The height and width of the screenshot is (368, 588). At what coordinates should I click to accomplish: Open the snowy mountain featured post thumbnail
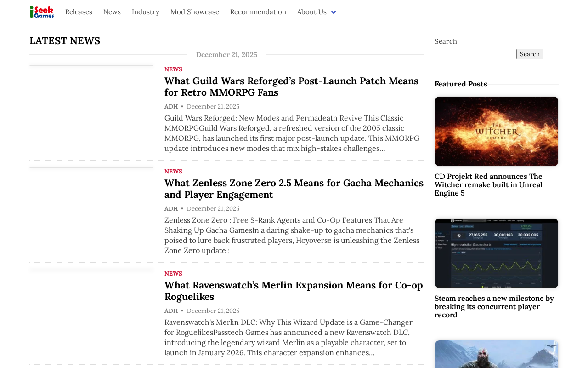click(497, 354)
